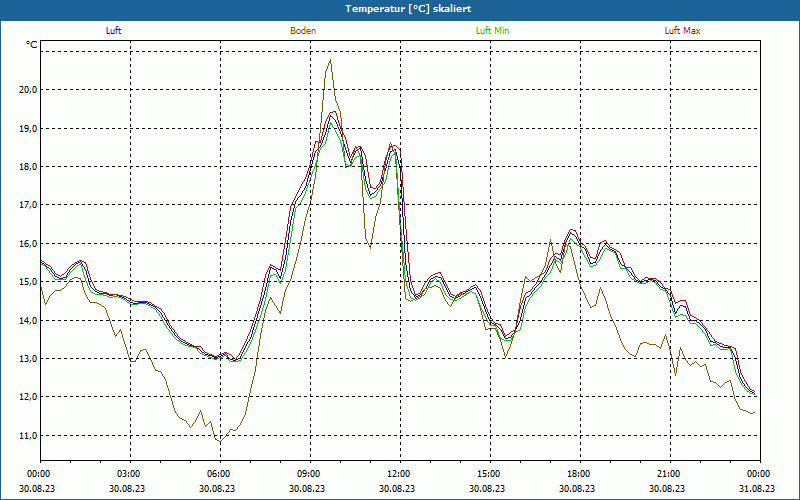This screenshot has height=500, width=800.
Task: Click the 17,0 value on the temperature axis
Action: (x=28, y=205)
